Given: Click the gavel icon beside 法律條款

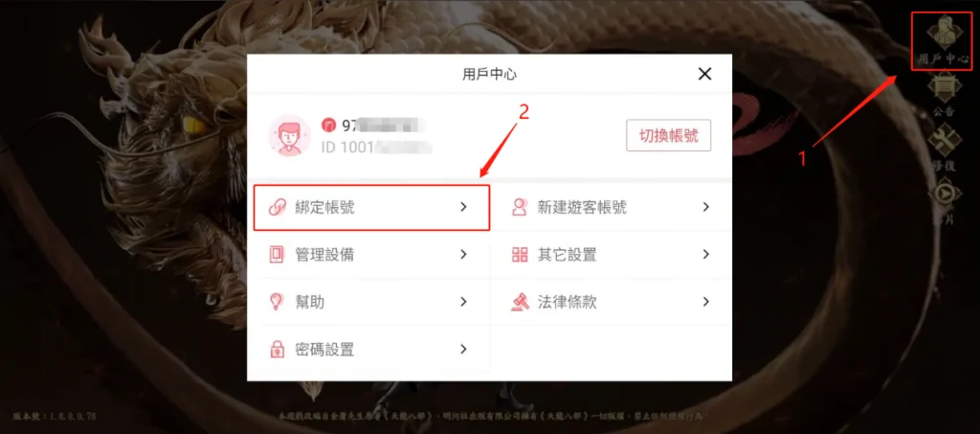Looking at the screenshot, I should coord(520,302).
